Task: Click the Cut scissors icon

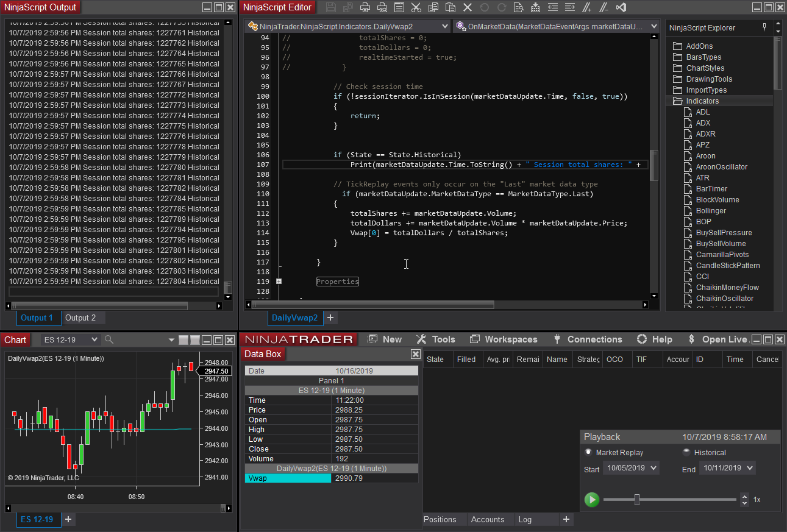Action: tap(416, 7)
